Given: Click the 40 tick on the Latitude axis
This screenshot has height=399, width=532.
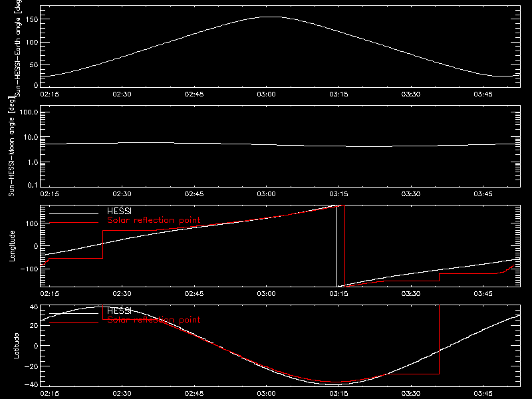Looking at the screenshot, I should pos(34,307).
